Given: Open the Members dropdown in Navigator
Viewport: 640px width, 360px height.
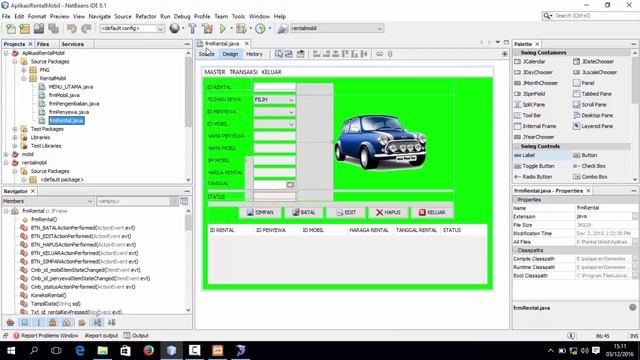Looking at the screenshot, I should (x=48, y=201).
